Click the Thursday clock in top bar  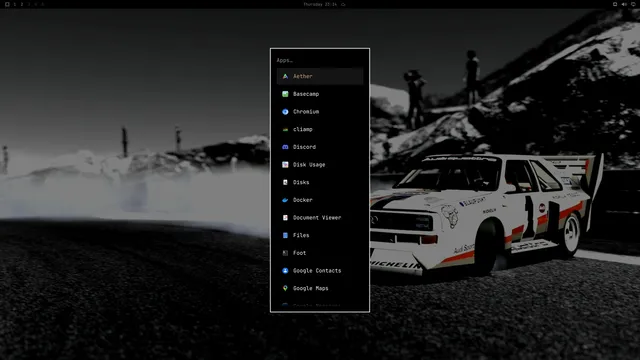coord(320,4)
